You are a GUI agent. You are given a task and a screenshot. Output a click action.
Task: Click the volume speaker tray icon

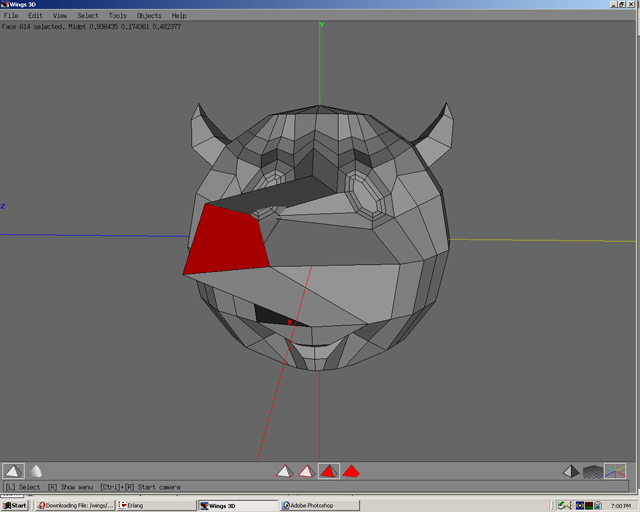(570, 505)
